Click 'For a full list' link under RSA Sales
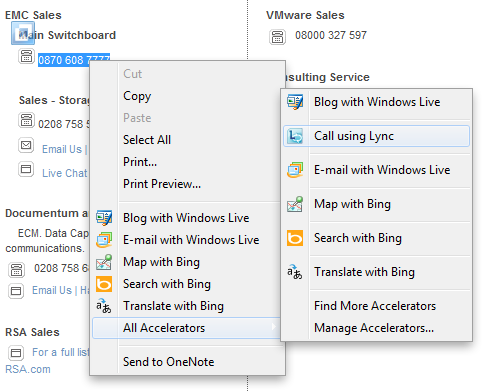The width and height of the screenshot is (483, 391). [61, 352]
